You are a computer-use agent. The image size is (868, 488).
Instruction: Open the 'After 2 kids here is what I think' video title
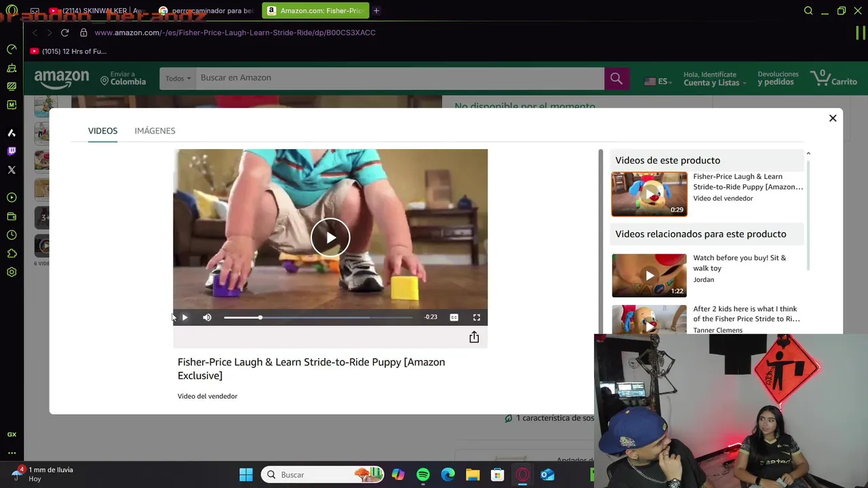[746, 314]
